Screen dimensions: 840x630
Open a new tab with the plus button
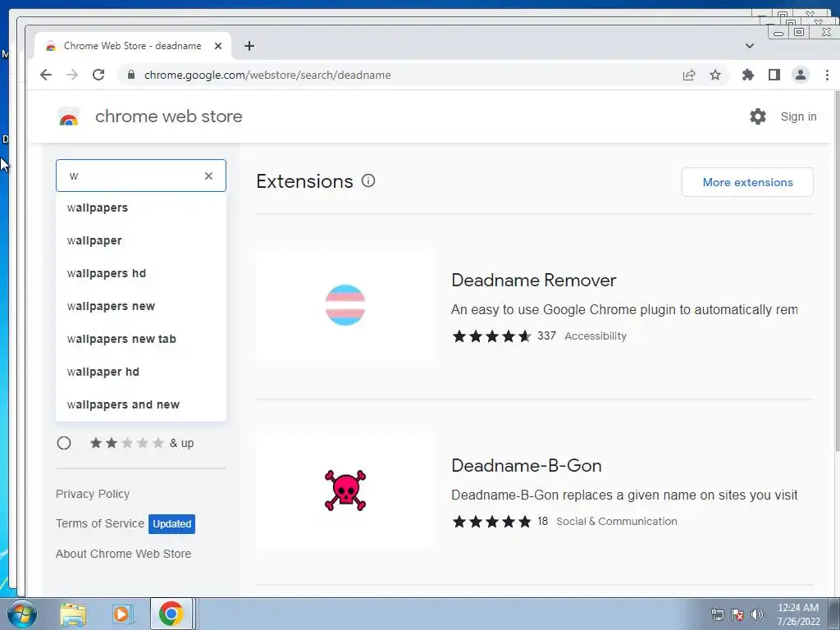(249, 46)
